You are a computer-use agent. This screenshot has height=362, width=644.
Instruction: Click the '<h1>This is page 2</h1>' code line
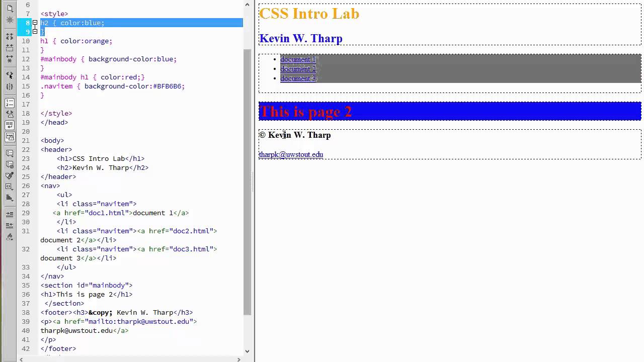[x=87, y=295]
